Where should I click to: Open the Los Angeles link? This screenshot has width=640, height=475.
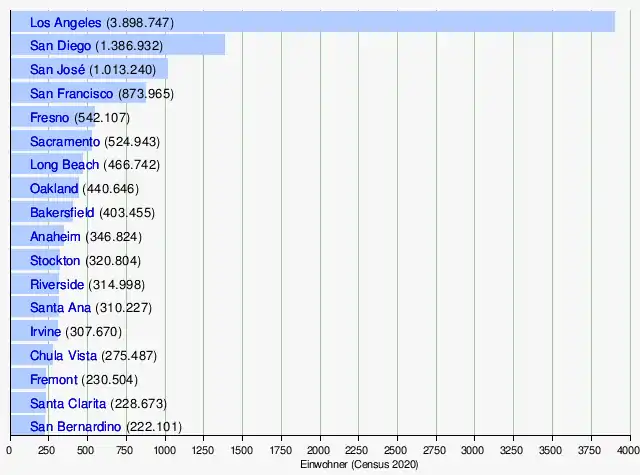coord(65,23)
